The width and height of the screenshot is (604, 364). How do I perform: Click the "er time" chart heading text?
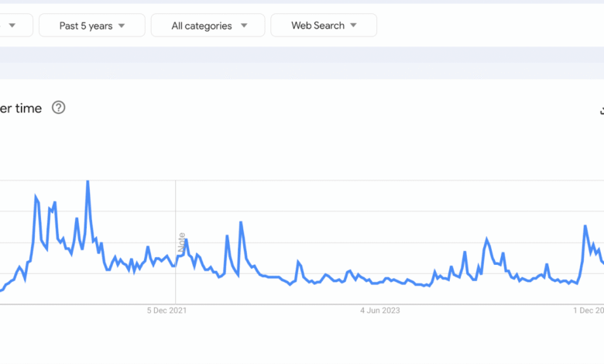click(21, 108)
